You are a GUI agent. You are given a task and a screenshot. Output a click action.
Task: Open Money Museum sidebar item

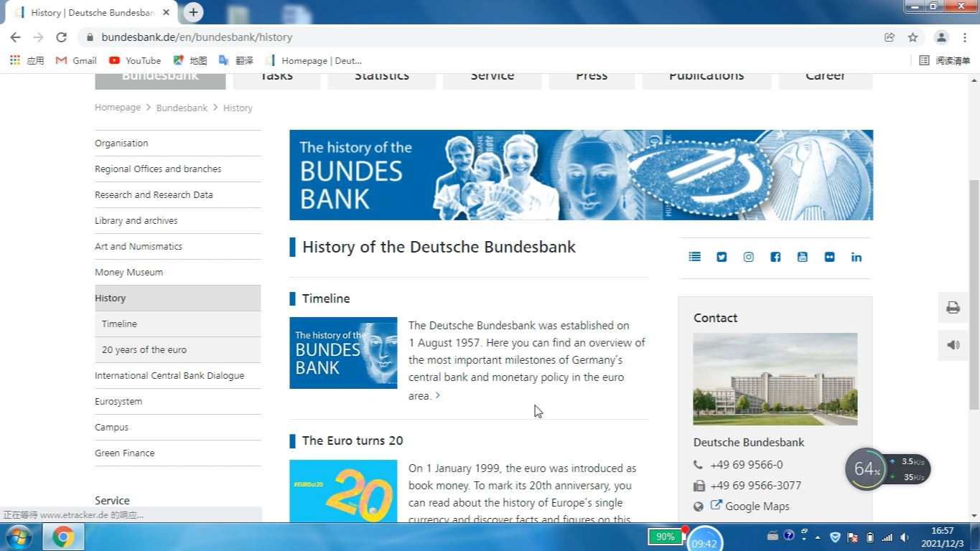177,273
